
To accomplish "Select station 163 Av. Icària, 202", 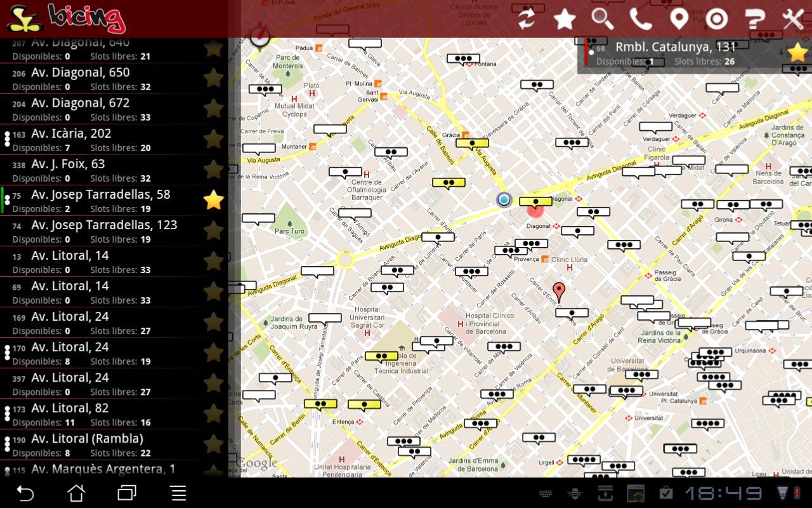I will [x=114, y=140].
